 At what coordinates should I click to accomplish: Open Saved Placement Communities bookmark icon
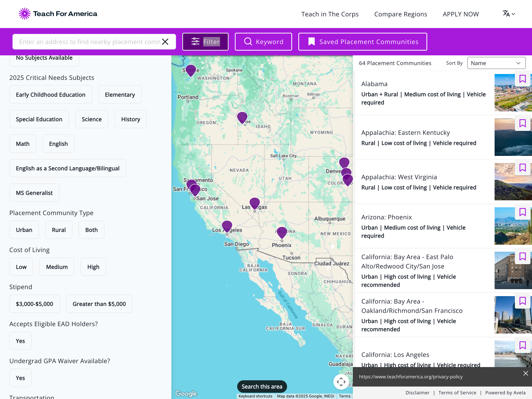point(311,41)
